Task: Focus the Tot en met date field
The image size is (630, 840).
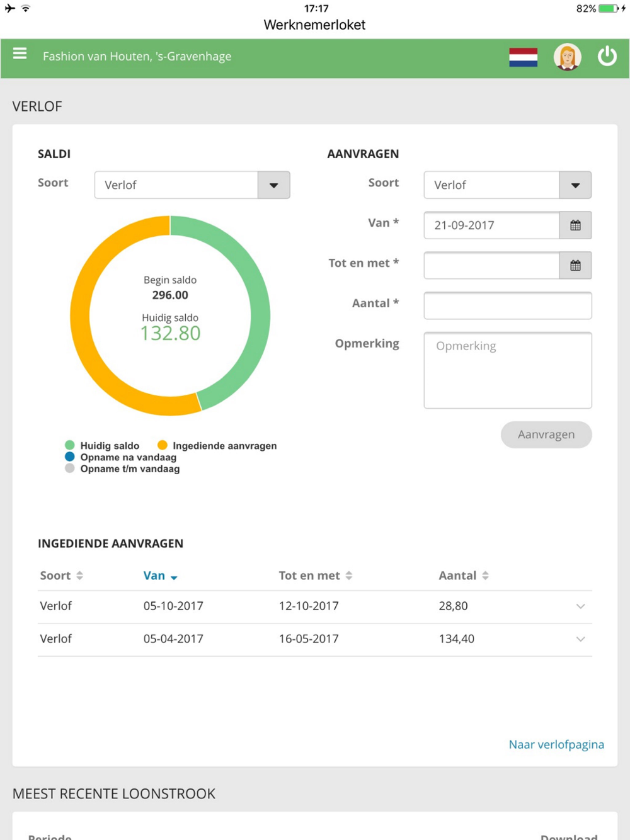Action: click(x=491, y=266)
